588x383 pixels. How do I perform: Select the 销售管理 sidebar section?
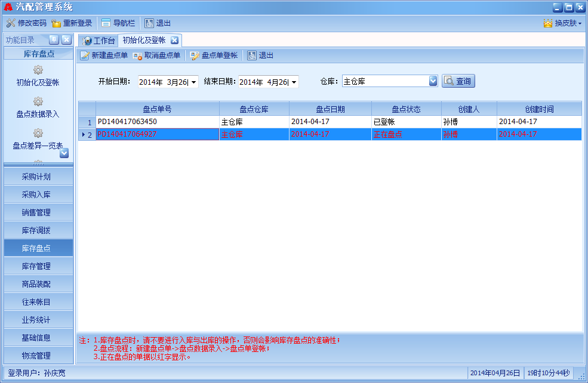[36, 212]
